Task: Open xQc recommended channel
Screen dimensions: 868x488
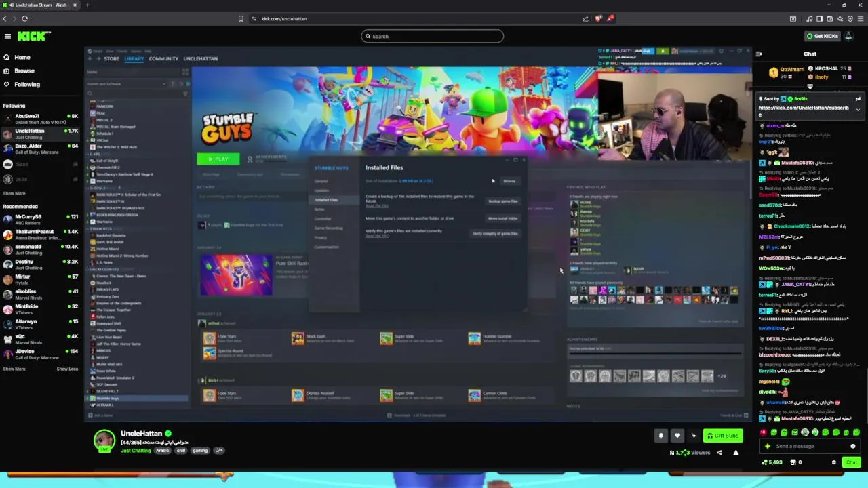Action: click(41, 339)
